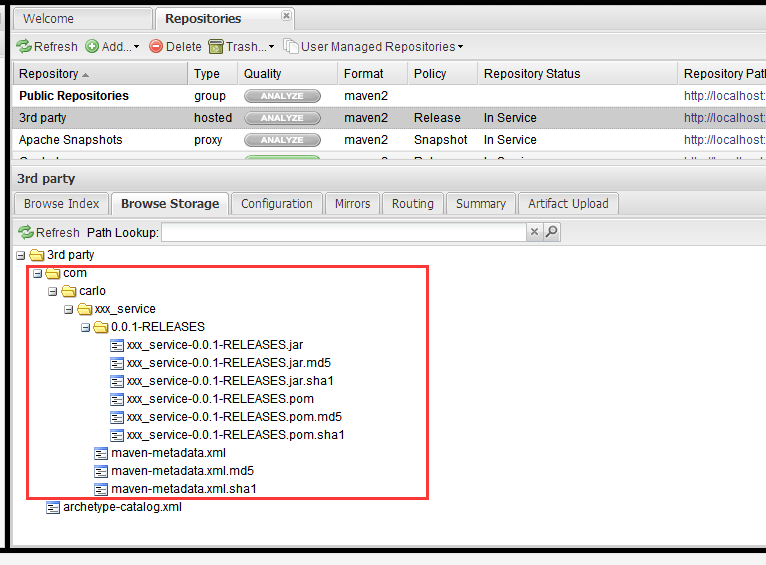Click ANALYZE for 3rd party repository
This screenshot has height=565, width=766.
(282, 118)
